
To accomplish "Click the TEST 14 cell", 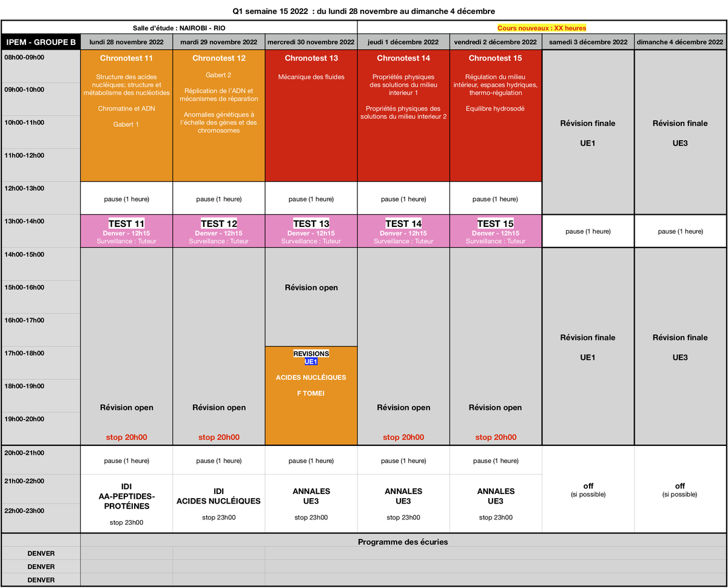I will [x=403, y=231].
